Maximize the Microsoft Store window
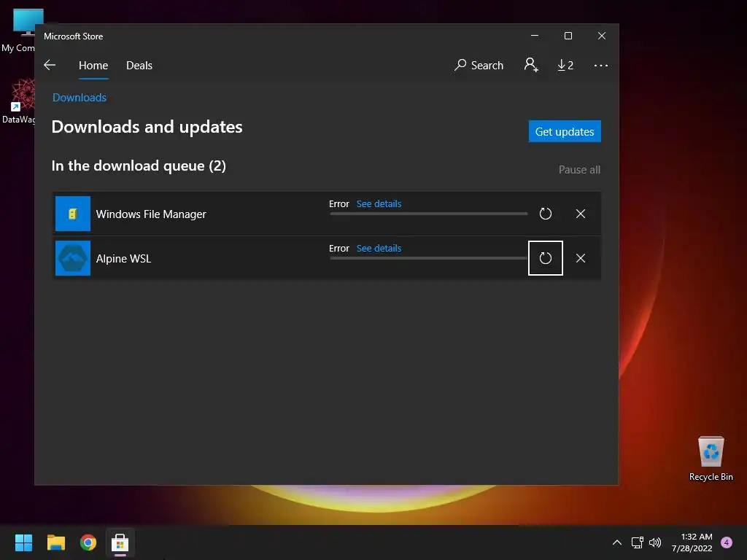 tap(568, 36)
